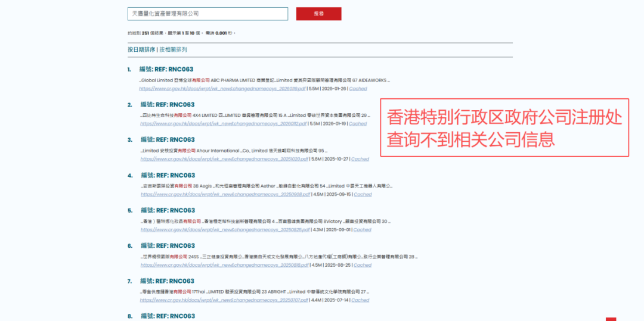Open the changednamecoys_20250908.pdf URL link
Viewport: 644px width, 321px height.
(x=225, y=194)
